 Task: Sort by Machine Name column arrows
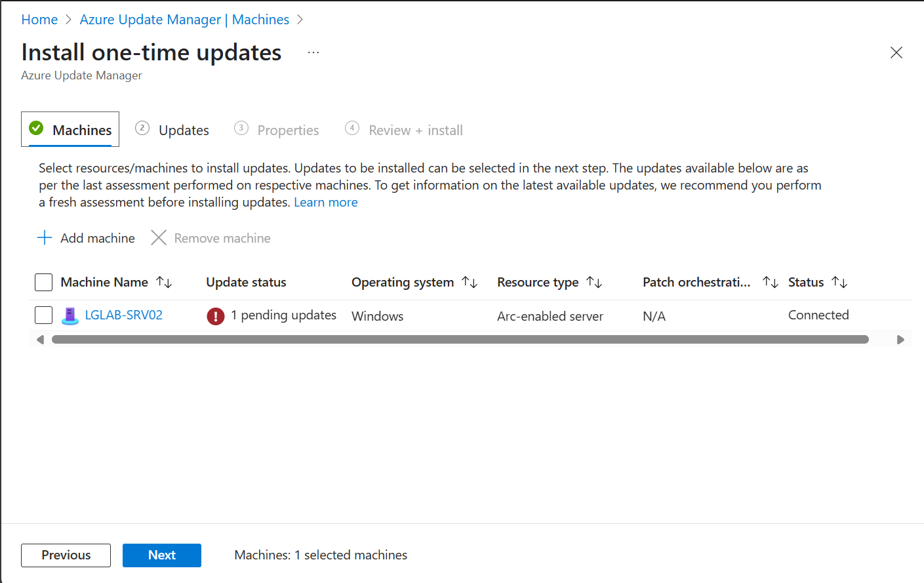click(x=164, y=282)
